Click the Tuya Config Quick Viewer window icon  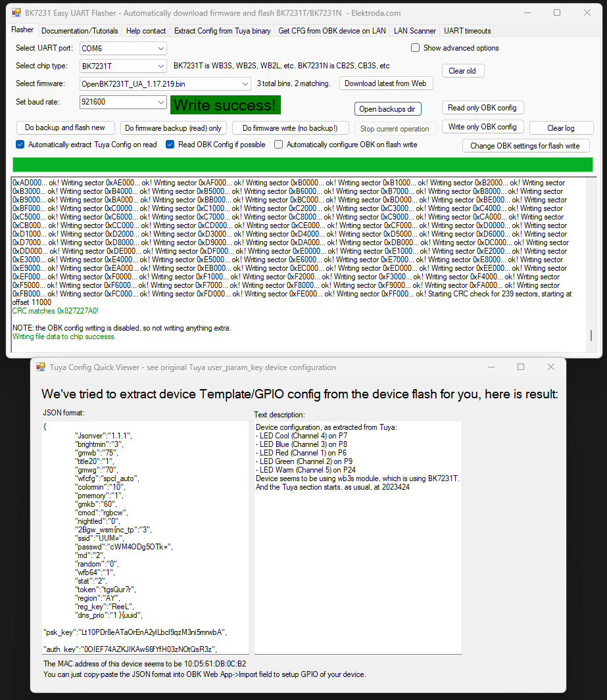point(41,367)
